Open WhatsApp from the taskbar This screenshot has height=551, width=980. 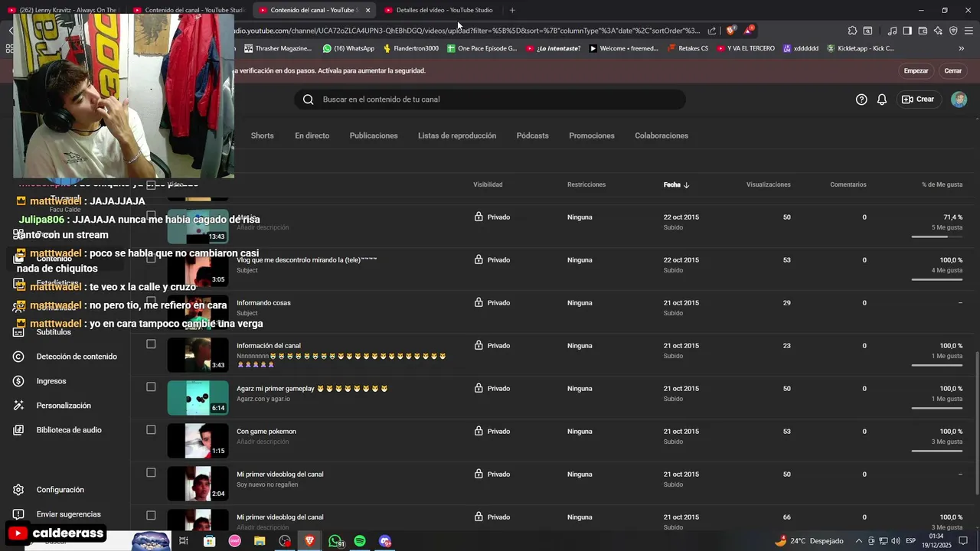coord(335,541)
